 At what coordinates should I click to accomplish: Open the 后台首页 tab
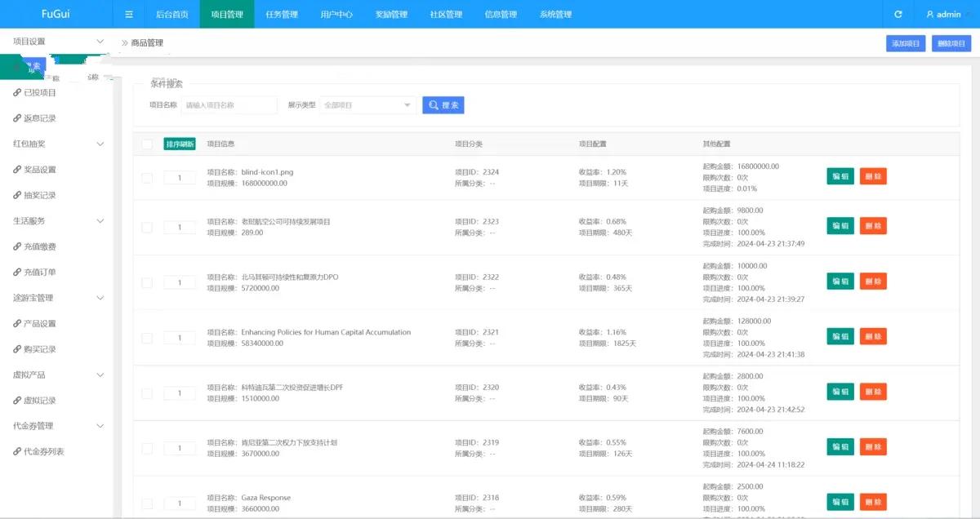pyautogui.click(x=172, y=15)
